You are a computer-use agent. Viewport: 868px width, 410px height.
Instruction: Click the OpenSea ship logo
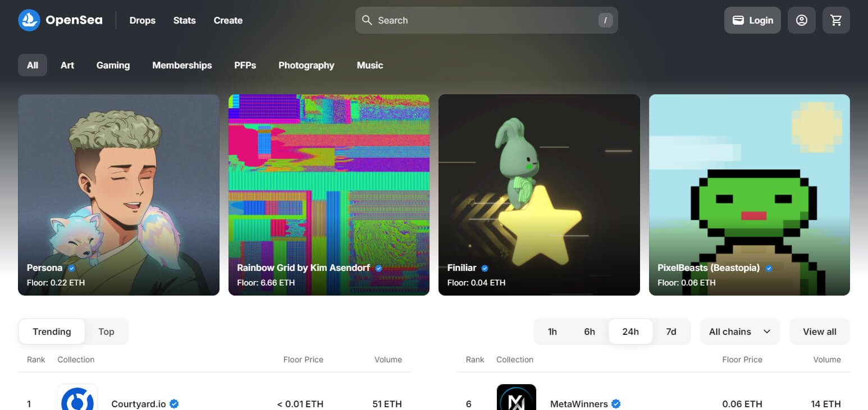coord(29,20)
